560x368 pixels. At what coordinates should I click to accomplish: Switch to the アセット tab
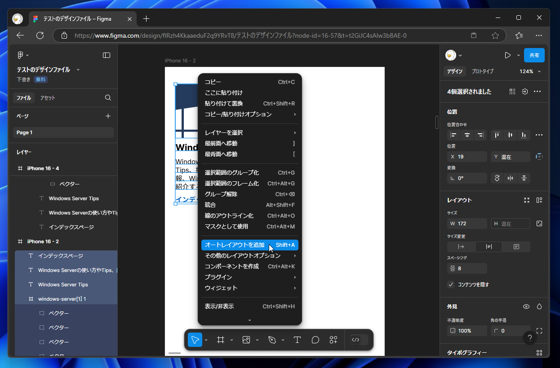click(x=48, y=98)
